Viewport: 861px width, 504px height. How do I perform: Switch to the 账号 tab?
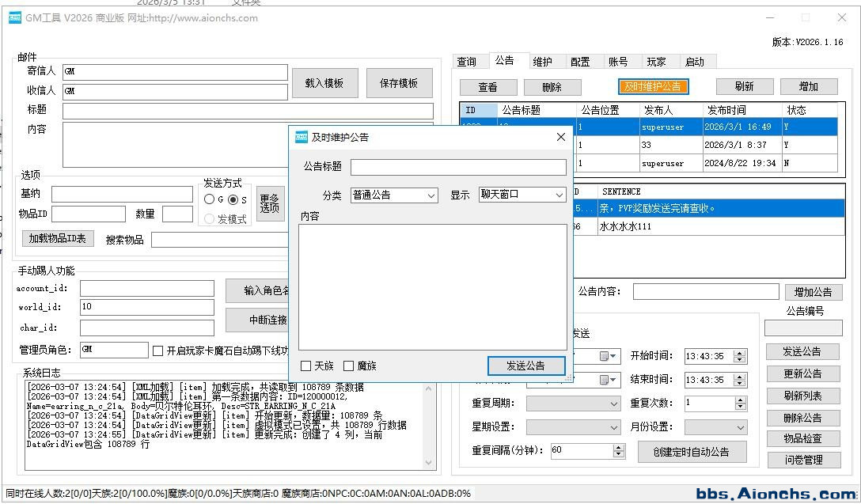pos(617,62)
